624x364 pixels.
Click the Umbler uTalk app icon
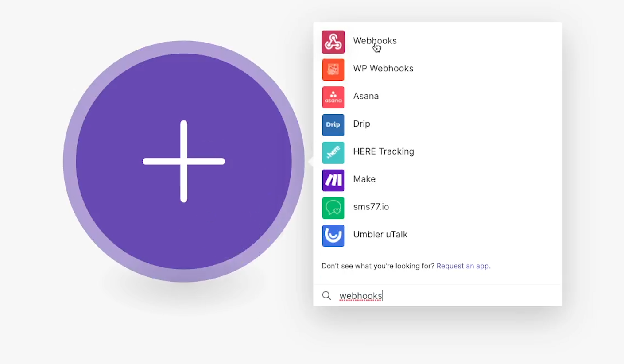pyautogui.click(x=333, y=236)
